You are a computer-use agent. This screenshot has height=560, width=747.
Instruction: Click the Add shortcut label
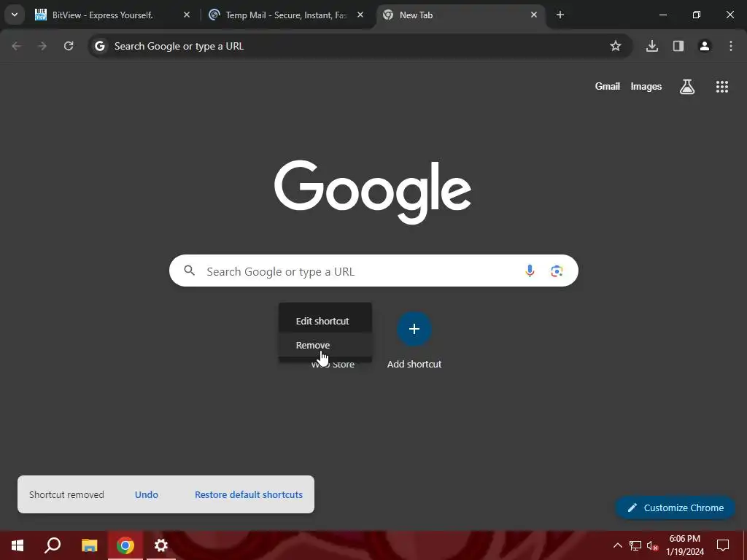point(414,364)
